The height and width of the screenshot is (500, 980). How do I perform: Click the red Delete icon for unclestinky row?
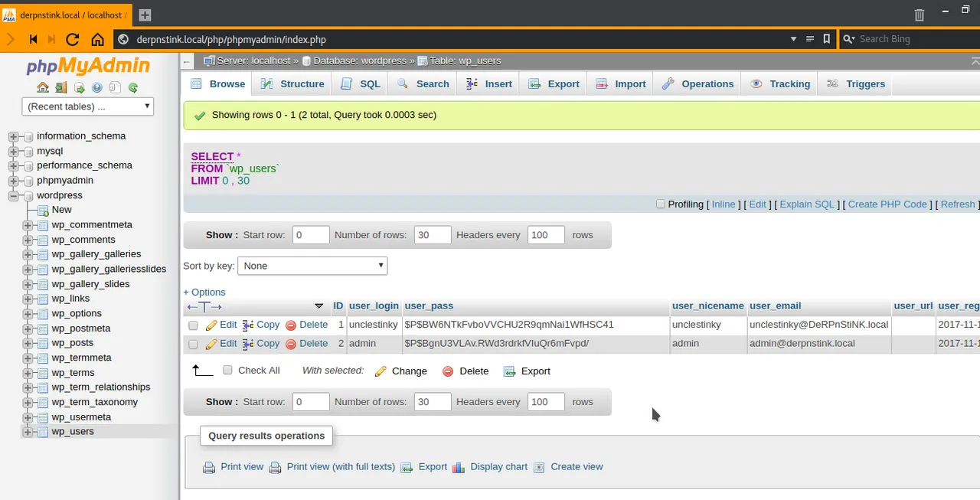click(291, 325)
